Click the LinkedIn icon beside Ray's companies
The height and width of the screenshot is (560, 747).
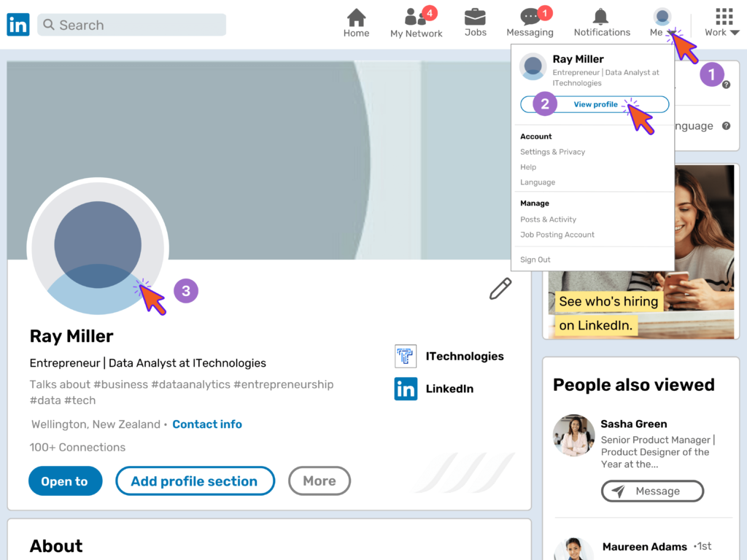point(405,389)
